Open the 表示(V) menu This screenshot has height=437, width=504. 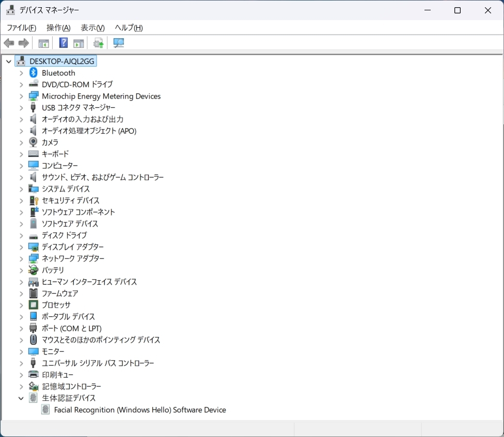tap(92, 28)
